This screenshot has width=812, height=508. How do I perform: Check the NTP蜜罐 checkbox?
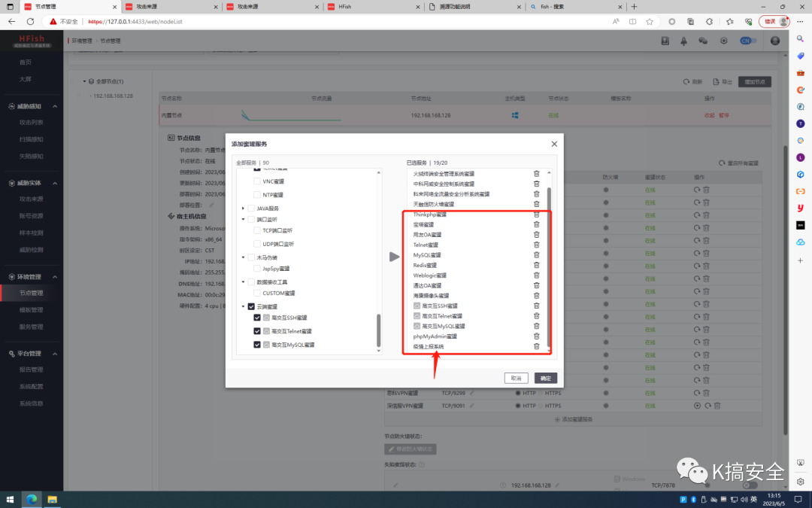tap(257, 195)
